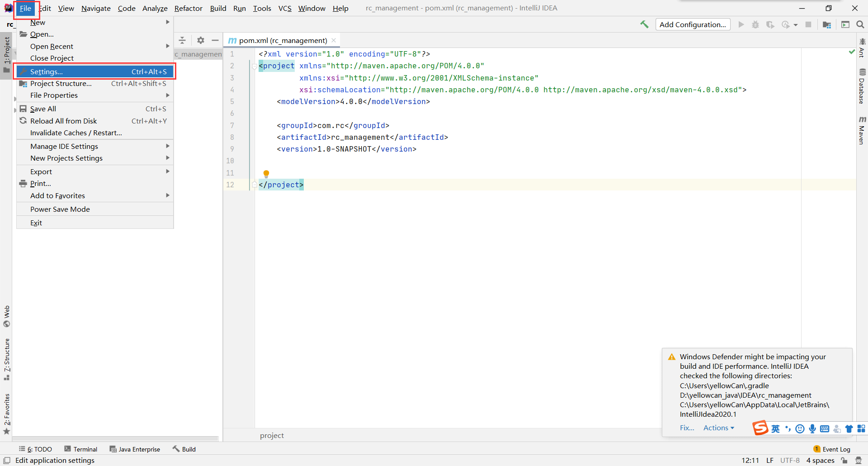The image size is (868, 466).
Task: Open the Terminal tool window
Action: [81, 449]
